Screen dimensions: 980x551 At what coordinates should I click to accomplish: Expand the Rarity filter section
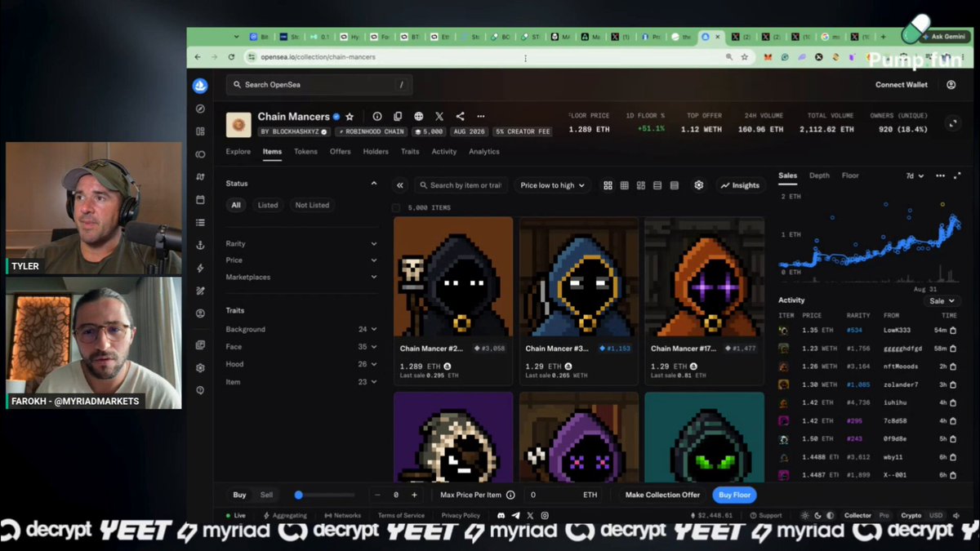click(x=301, y=243)
